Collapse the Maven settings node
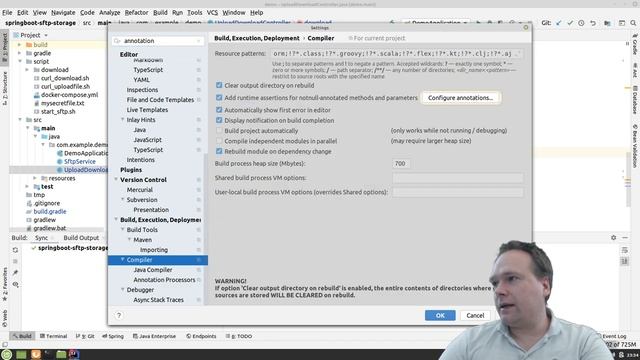Image resolution: width=640 pixels, height=360 pixels. [x=129, y=240]
